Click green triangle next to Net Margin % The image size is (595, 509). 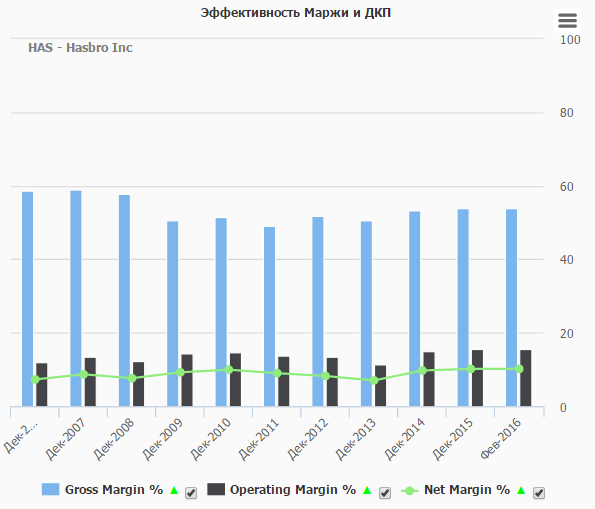coord(521,490)
